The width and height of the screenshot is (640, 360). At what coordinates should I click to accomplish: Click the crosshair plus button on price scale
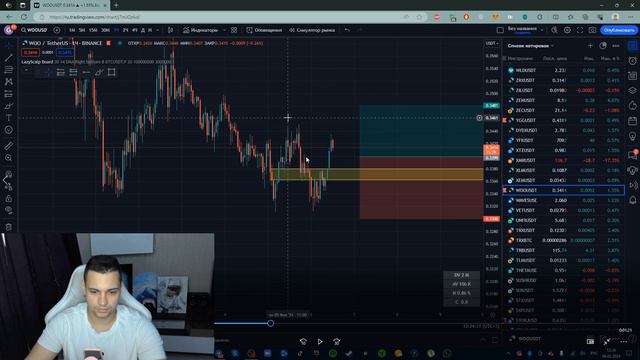(x=479, y=118)
